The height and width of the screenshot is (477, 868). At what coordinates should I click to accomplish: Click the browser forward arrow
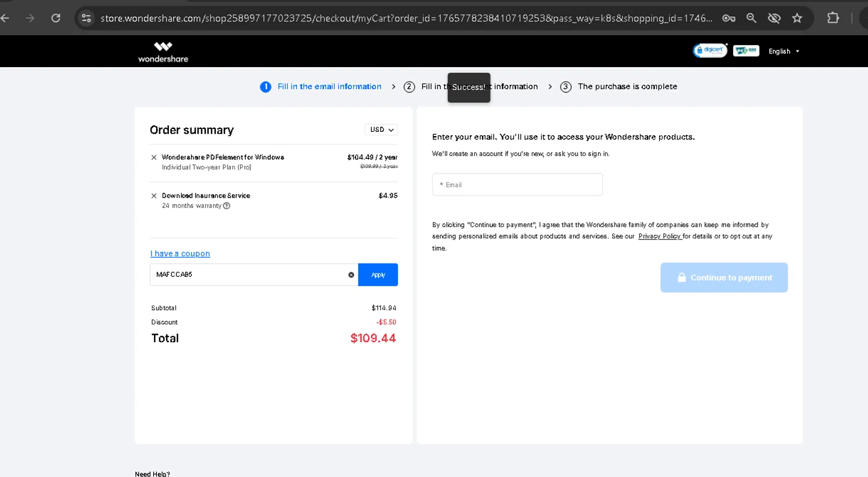tap(30, 18)
